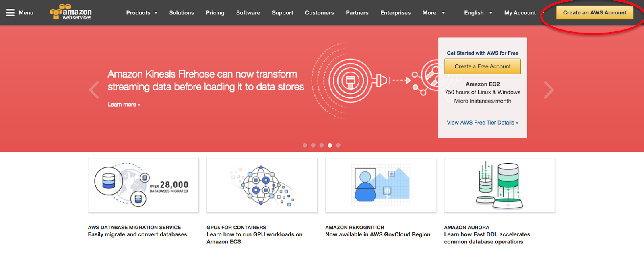Open Software in the navigation bar
This screenshot has height=257, width=644.
click(x=248, y=13)
